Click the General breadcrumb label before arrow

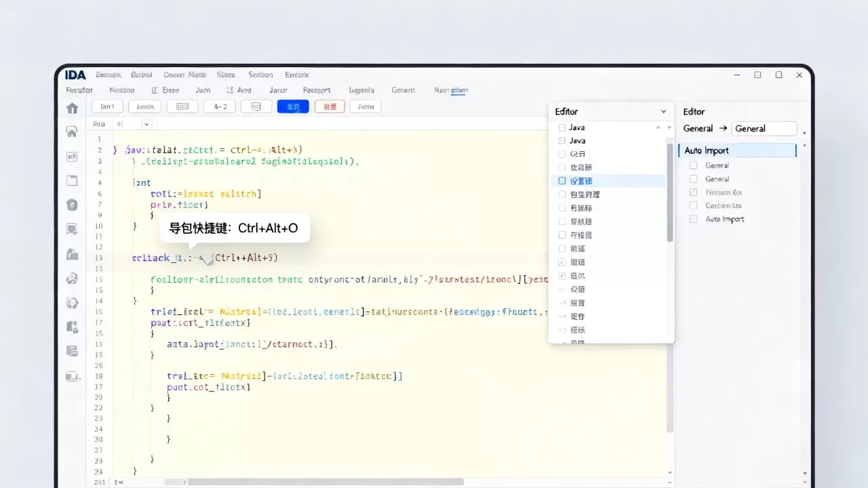[698, 128]
